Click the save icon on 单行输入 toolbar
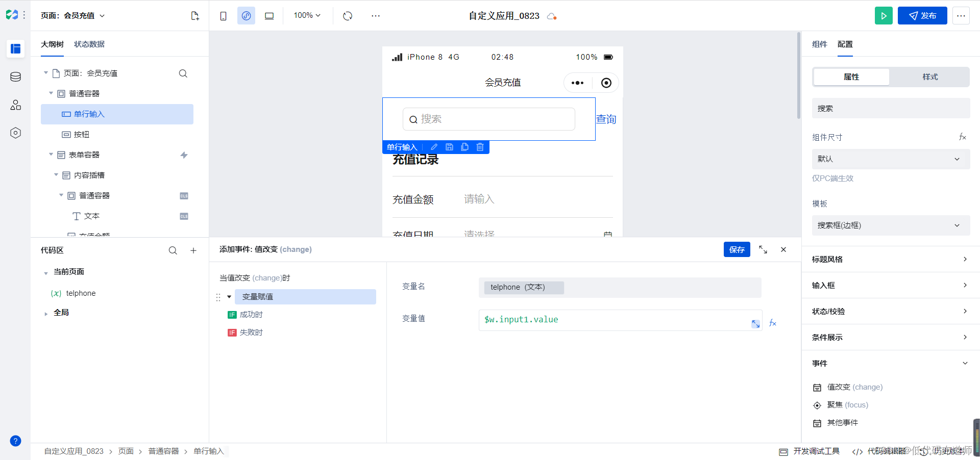The width and height of the screenshot is (980, 460). pos(449,147)
